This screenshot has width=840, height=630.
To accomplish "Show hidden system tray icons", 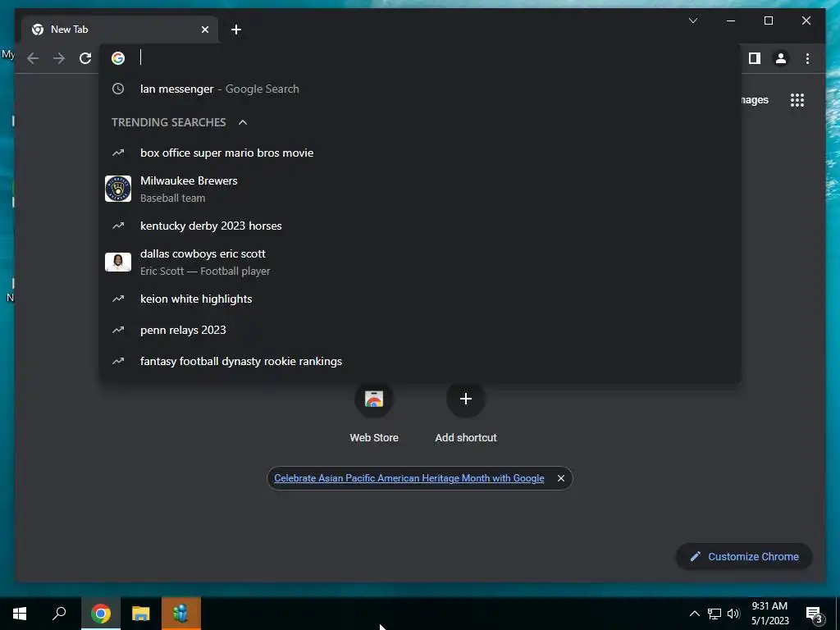I will point(694,614).
